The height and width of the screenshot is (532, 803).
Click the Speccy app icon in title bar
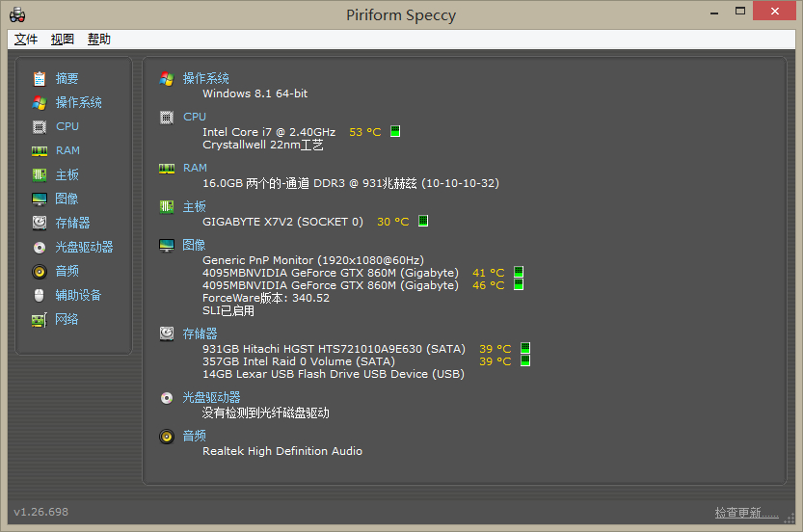point(17,14)
